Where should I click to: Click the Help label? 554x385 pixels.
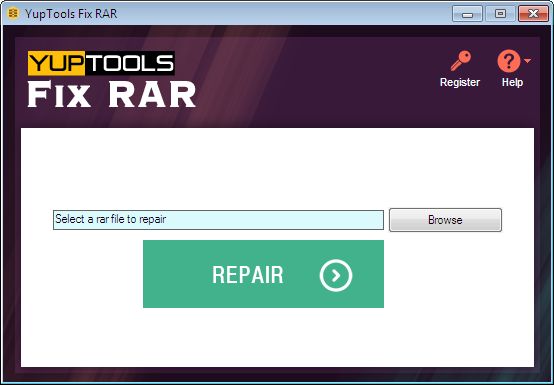point(512,82)
